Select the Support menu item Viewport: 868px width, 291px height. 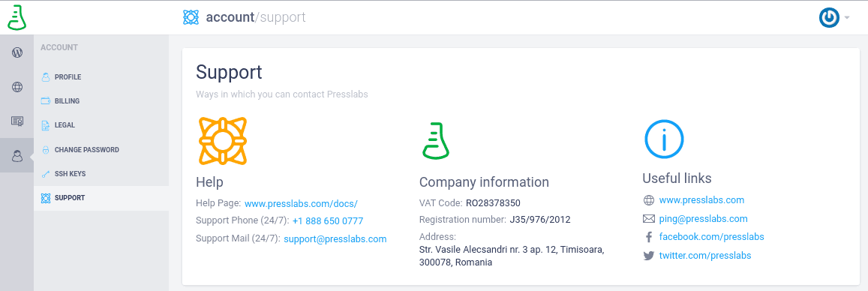point(101,198)
